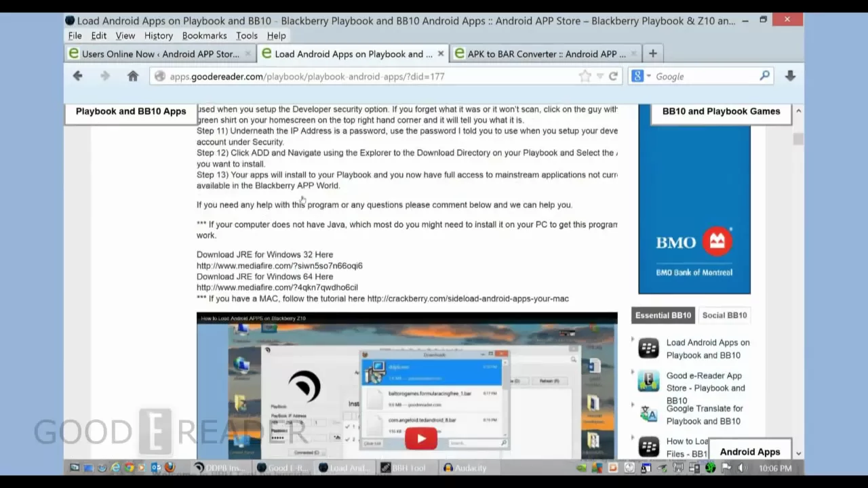Click the scrollbar down arrow
Screen dimensions: 868x488
(798, 453)
